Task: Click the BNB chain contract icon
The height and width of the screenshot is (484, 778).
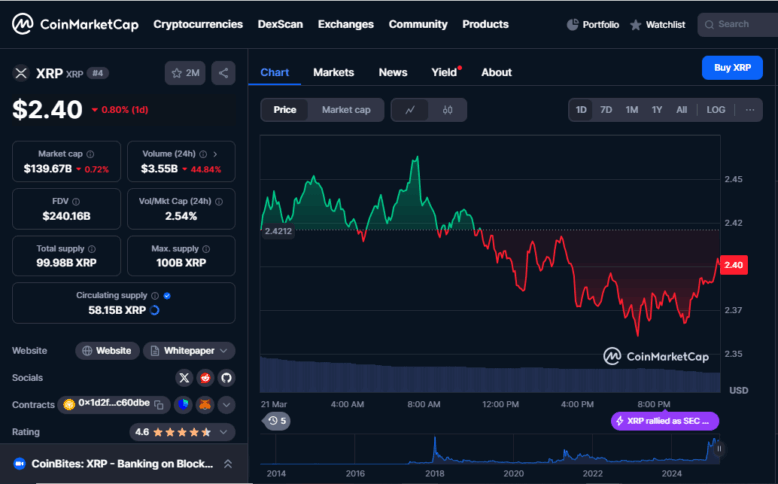Action: pyautogui.click(x=69, y=405)
